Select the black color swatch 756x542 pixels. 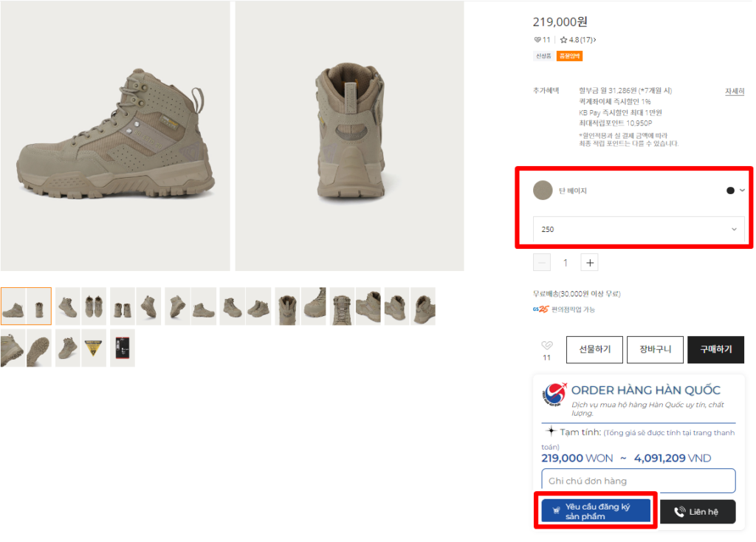pyautogui.click(x=730, y=191)
